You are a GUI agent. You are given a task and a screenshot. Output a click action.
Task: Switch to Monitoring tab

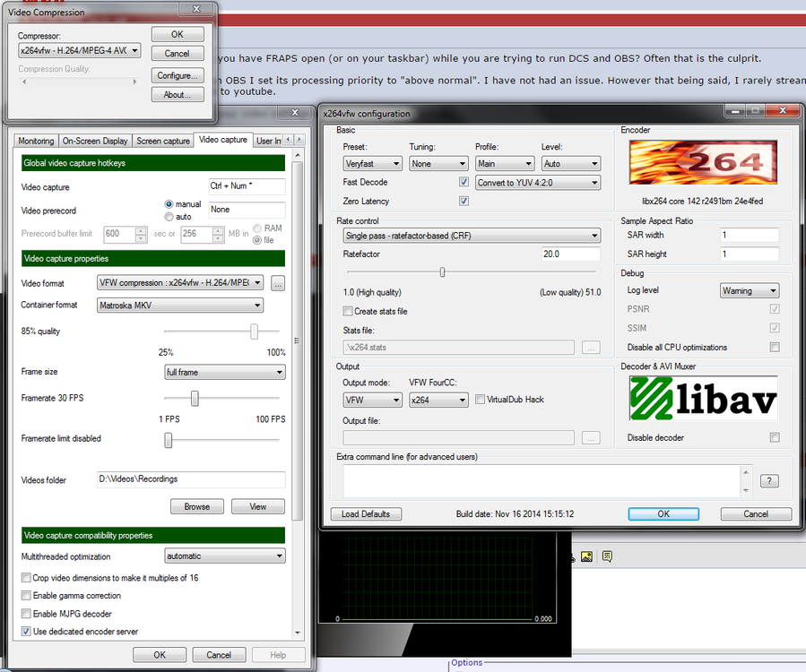coord(36,141)
